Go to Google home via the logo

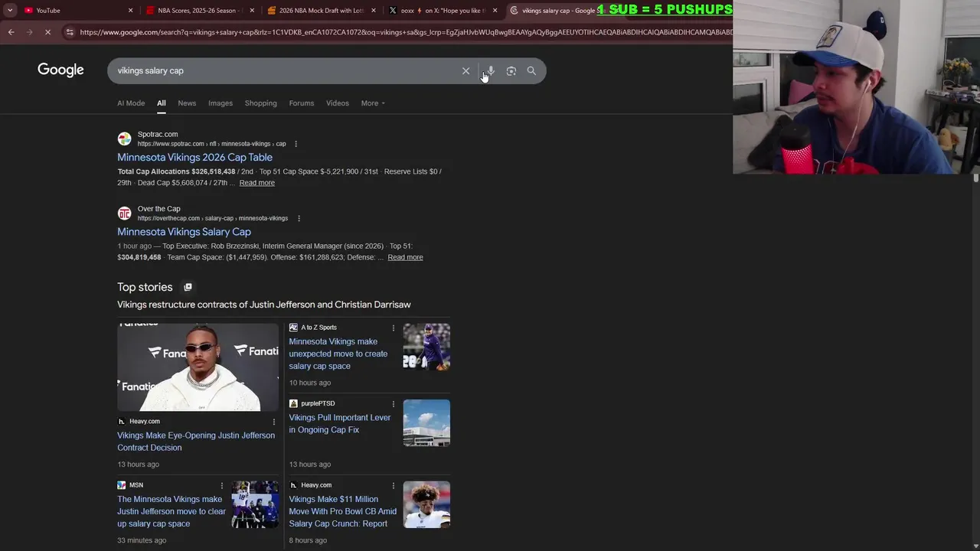(x=60, y=70)
